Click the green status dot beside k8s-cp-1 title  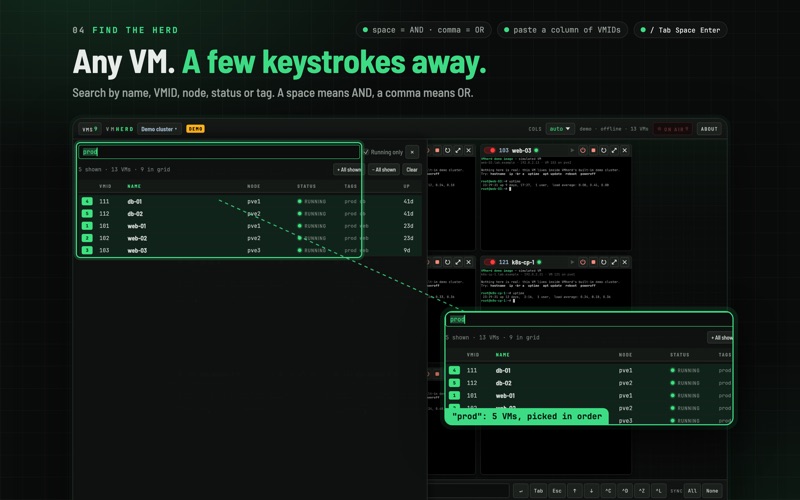click(x=539, y=262)
